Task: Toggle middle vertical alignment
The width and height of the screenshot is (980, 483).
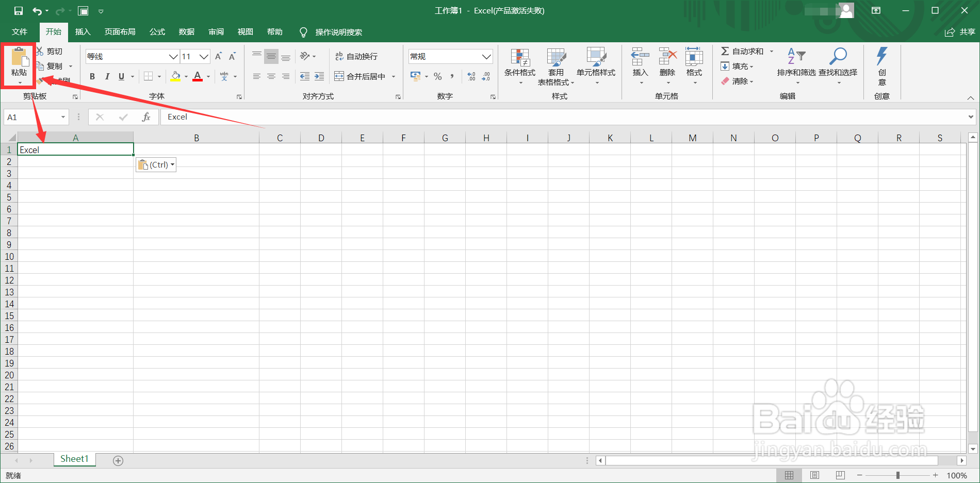Action: tap(271, 56)
